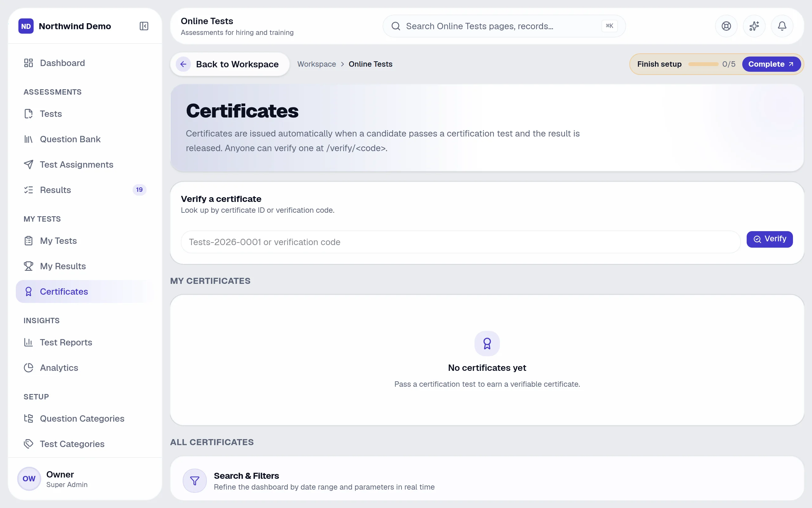Click the Test Assignments paper-plane icon

click(x=29, y=165)
